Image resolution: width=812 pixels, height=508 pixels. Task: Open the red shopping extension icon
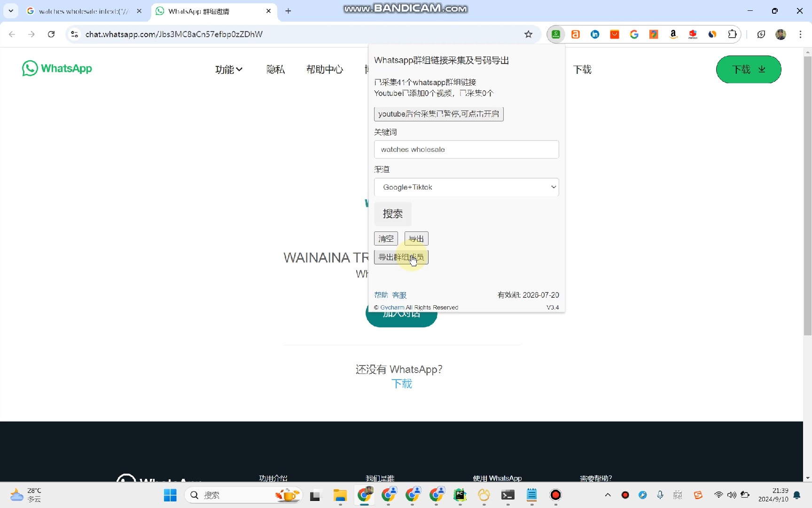point(615,34)
